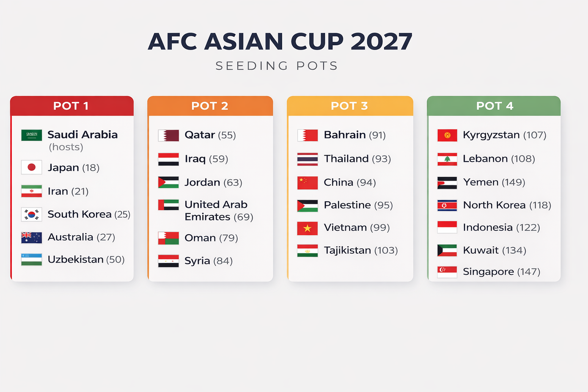Screen dimensions: 588x392
Task: Click the Saudi Arabia flag icon
Action: [x=32, y=135]
